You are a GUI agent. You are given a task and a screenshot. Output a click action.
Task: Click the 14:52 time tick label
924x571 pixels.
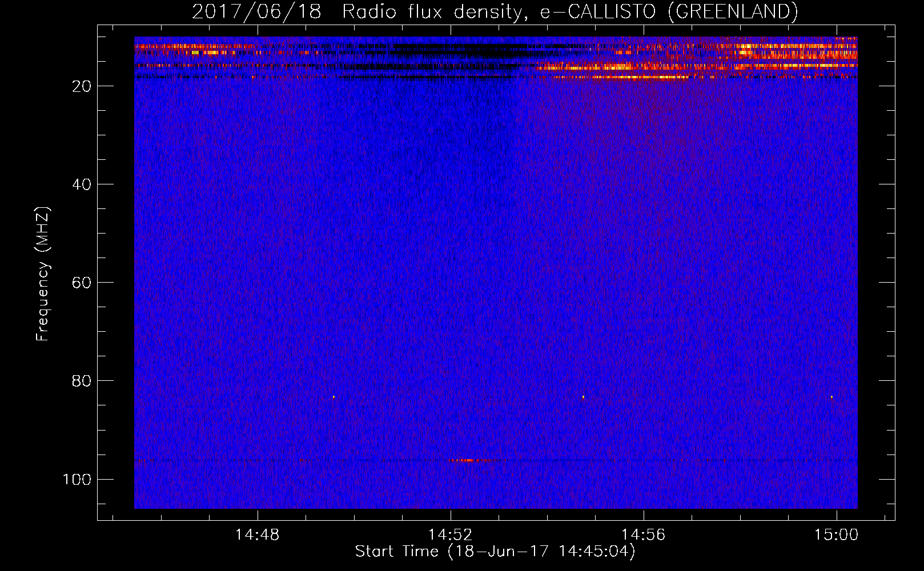[x=451, y=535]
